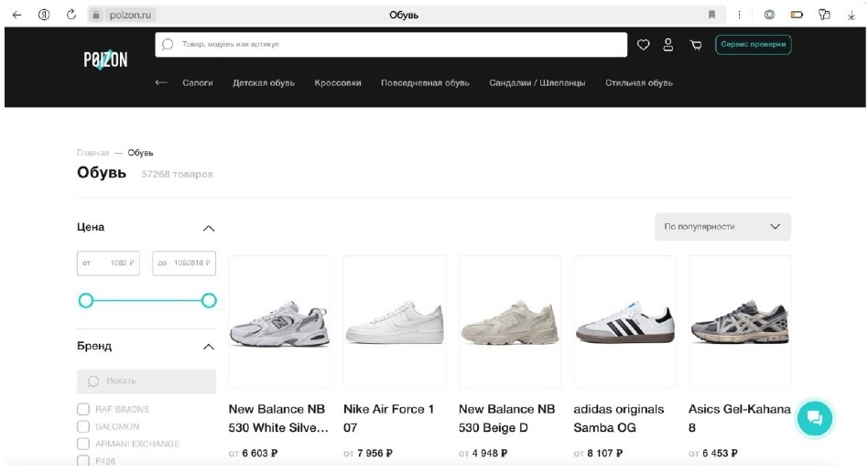Focus the brand Искать search field
Image resolution: width=868 pixels, height=473 pixels.
(146, 382)
